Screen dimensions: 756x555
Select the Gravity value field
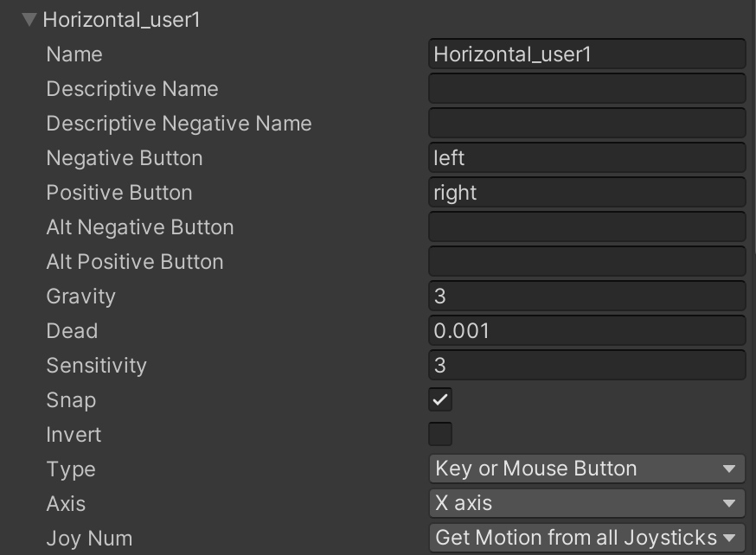587,296
